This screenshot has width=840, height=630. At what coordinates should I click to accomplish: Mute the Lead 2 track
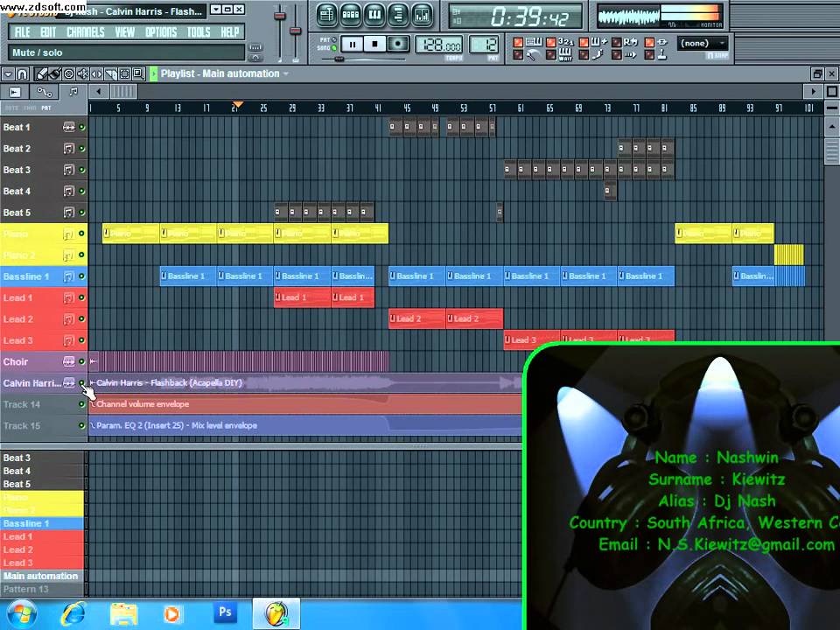82,318
